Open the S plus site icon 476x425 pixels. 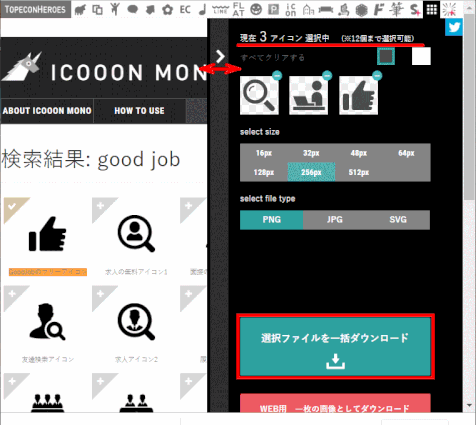pos(415,10)
